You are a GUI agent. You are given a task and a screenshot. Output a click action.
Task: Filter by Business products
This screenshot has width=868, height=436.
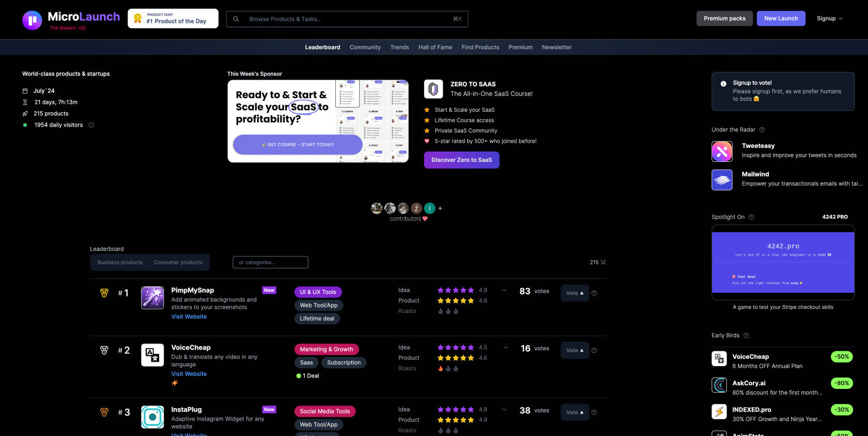pyautogui.click(x=120, y=262)
